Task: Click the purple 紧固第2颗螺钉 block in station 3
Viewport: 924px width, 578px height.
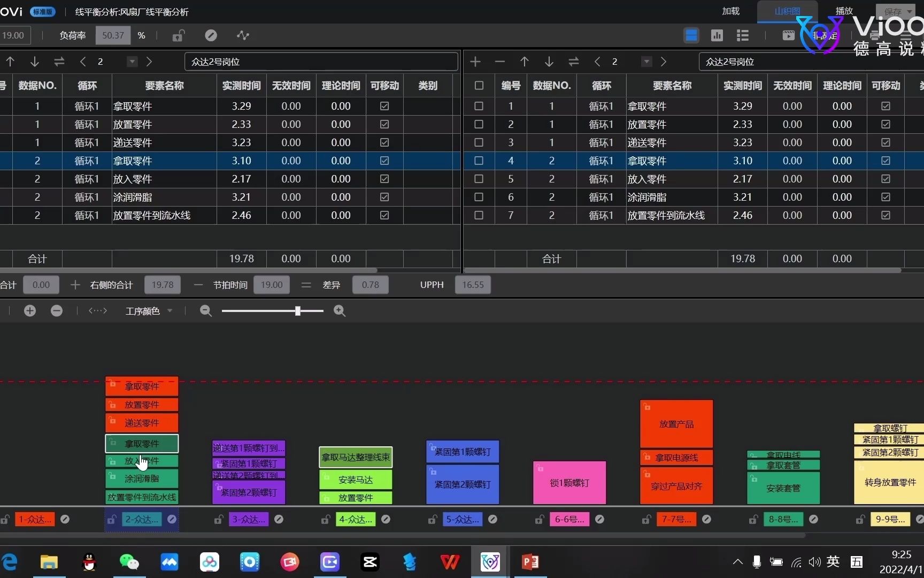Action: 249,492
